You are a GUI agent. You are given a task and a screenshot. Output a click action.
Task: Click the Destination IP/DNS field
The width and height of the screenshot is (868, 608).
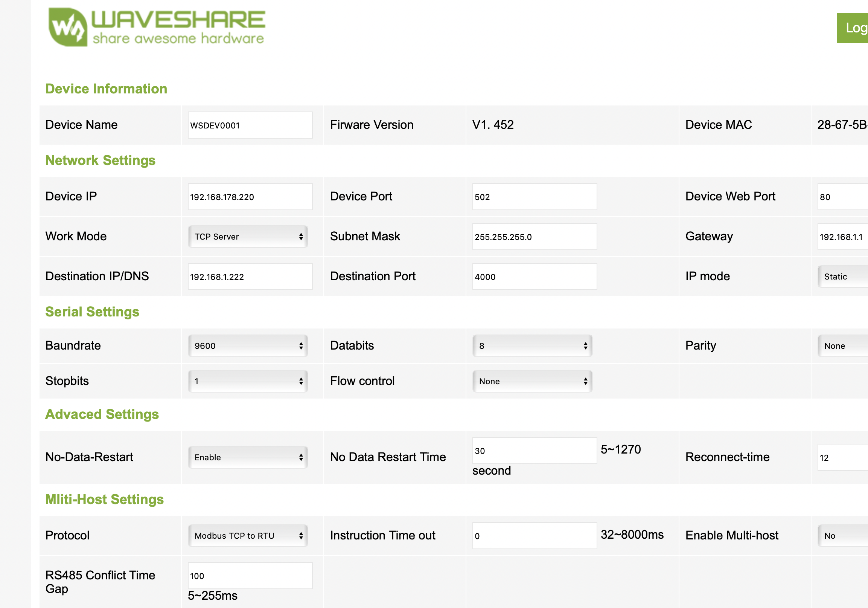pyautogui.click(x=250, y=277)
